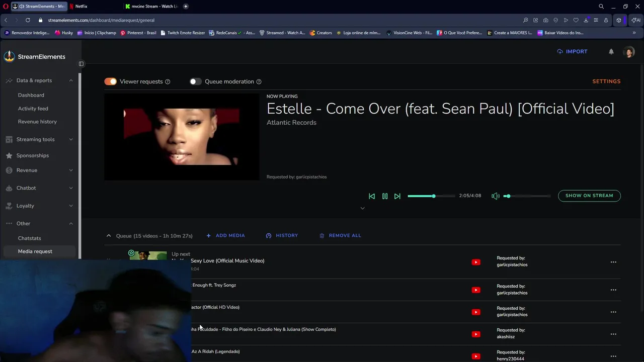Viewport: 644px width, 362px height.
Task: Click YouTube icon for Sexy Love row
Action: tap(476, 262)
